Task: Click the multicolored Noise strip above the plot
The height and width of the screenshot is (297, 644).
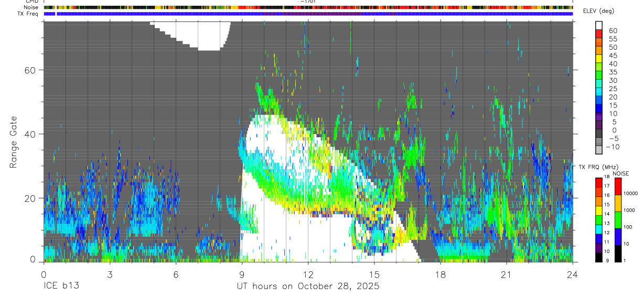Action: 308,7
